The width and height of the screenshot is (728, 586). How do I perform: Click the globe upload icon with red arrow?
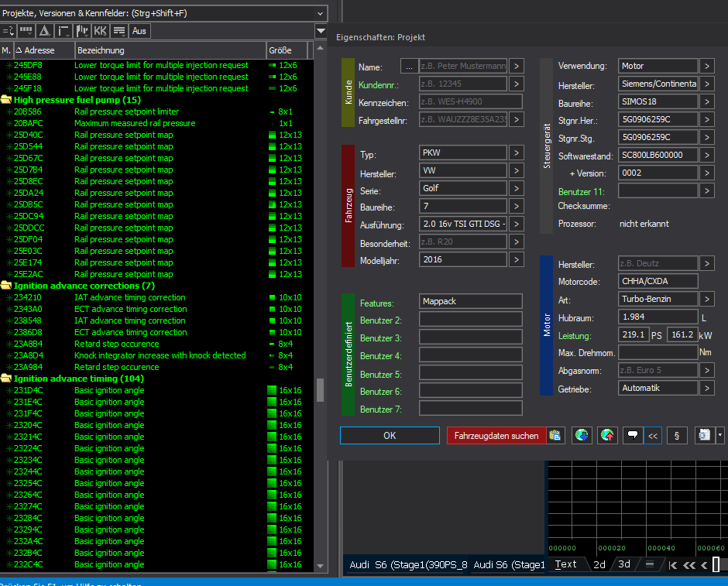pos(607,436)
